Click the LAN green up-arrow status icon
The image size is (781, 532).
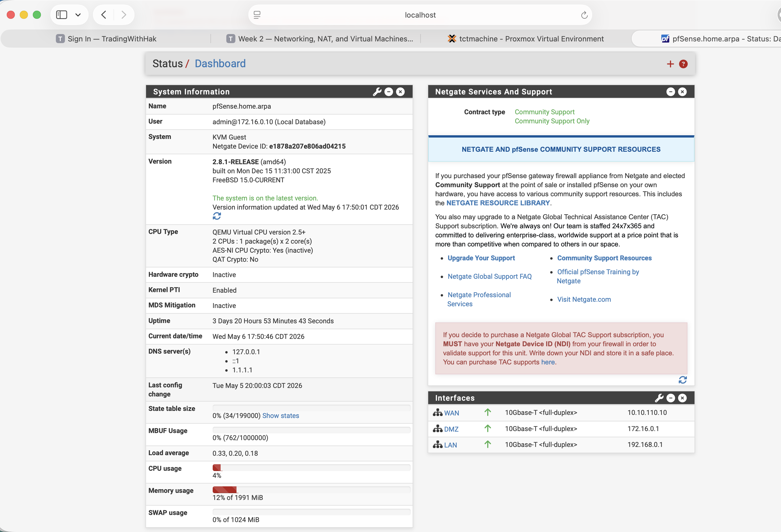[x=487, y=445]
